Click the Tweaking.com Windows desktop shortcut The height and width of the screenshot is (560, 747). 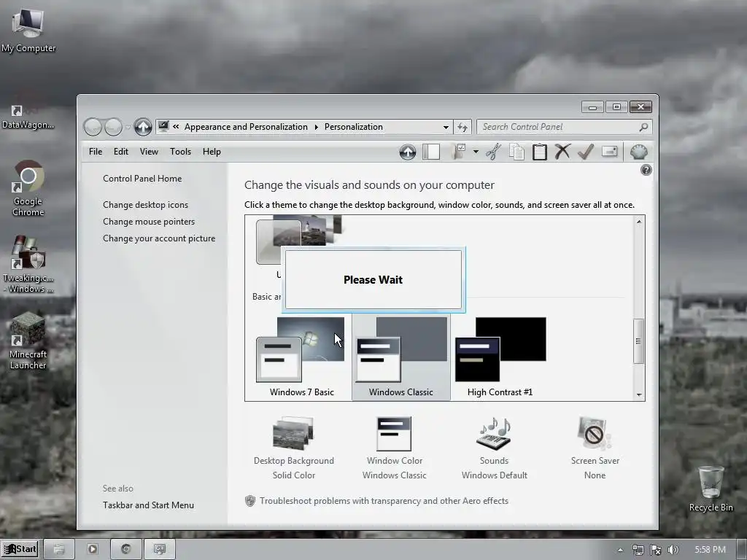click(x=28, y=265)
